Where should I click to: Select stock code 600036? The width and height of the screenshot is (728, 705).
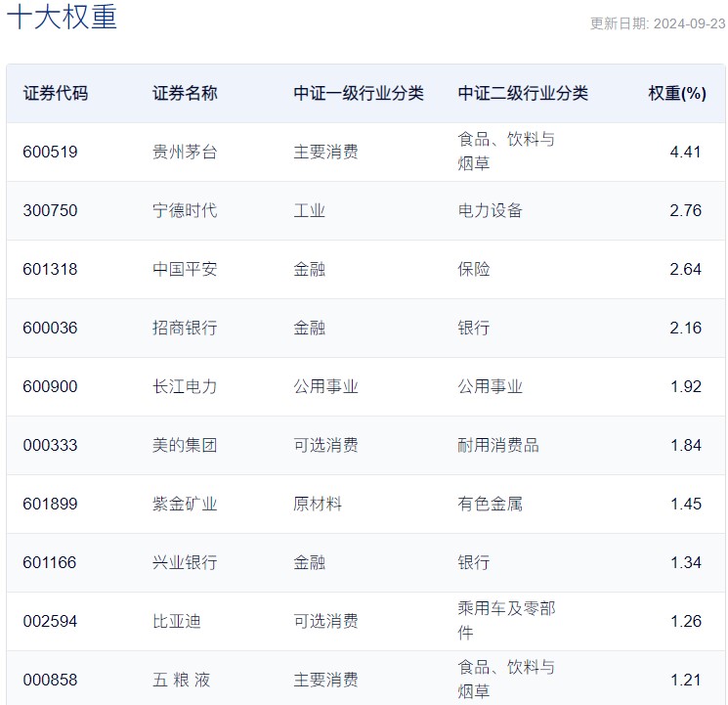click(50, 328)
